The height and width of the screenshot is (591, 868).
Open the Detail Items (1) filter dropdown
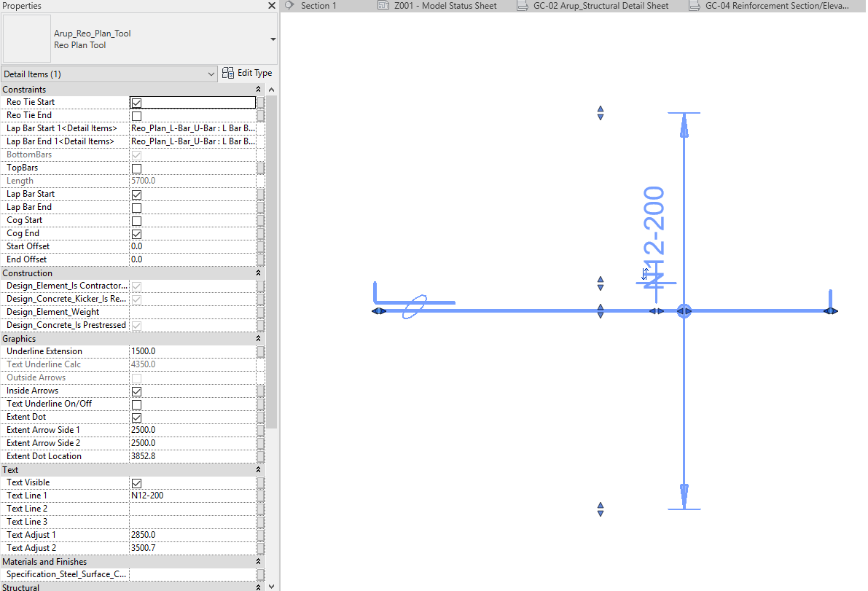pos(211,74)
